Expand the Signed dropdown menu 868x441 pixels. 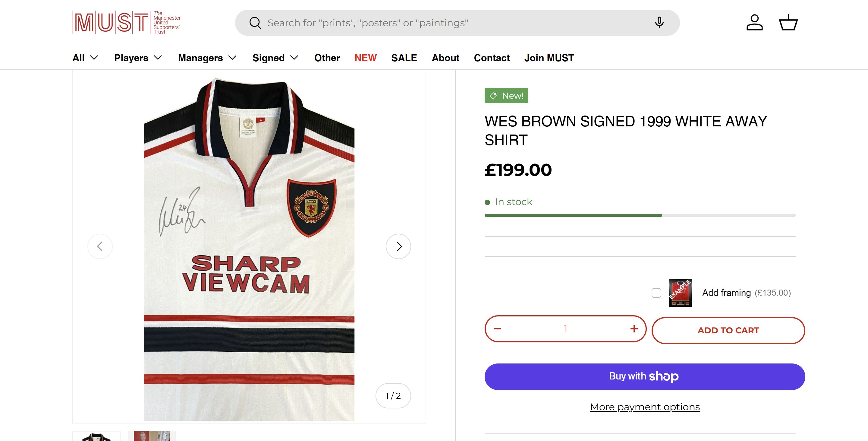[275, 58]
